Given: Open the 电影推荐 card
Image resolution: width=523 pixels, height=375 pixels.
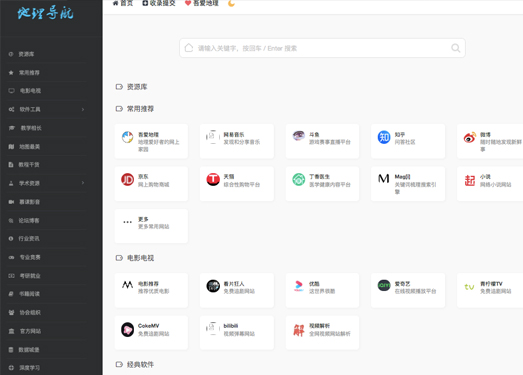Looking at the screenshot, I should coord(151,290).
